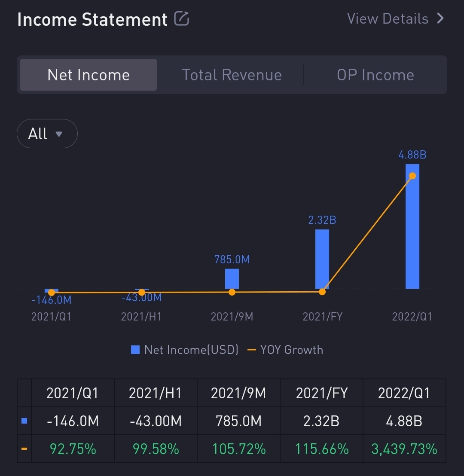The height and width of the screenshot is (476, 464).
Task: Click the 2021/Q1 axis label
Action: tap(51, 317)
